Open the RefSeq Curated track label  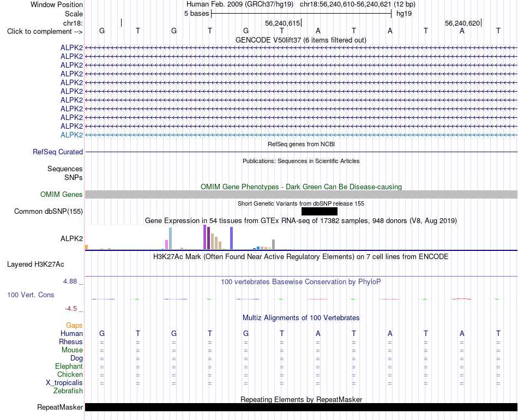[x=58, y=152]
